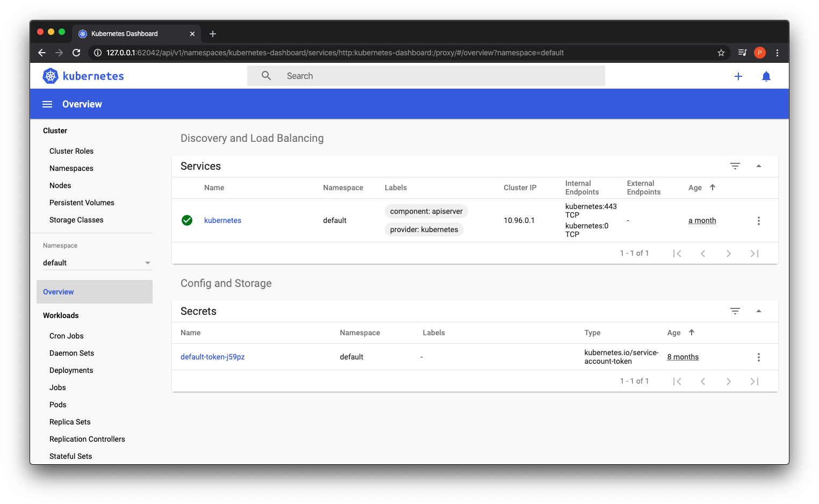
Task: Open browser media control icon
Action: point(743,53)
